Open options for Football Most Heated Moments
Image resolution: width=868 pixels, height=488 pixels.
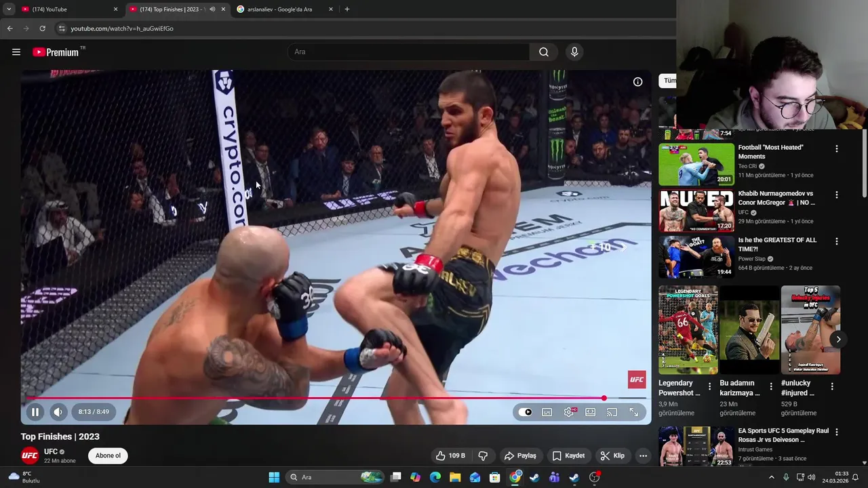[836, 148]
